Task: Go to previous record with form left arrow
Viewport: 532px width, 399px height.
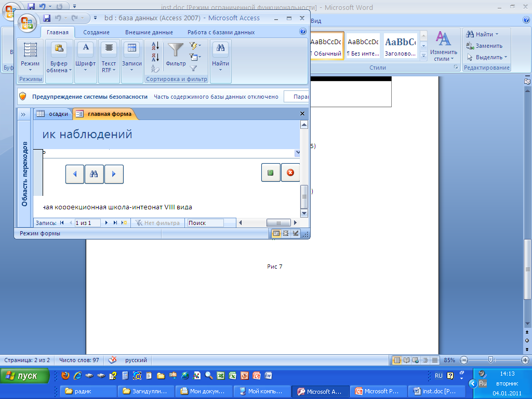Action: pyautogui.click(x=75, y=174)
